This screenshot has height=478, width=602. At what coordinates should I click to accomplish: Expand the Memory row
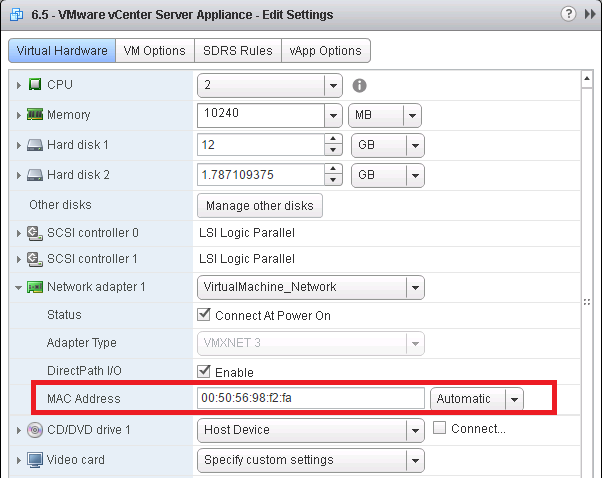(x=18, y=115)
